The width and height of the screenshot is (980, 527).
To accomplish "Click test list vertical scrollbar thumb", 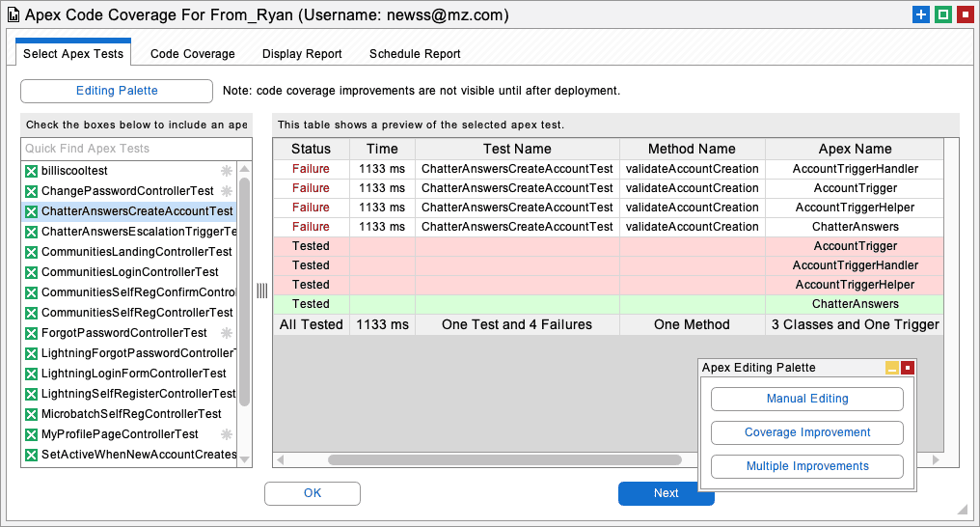I will click(x=245, y=291).
